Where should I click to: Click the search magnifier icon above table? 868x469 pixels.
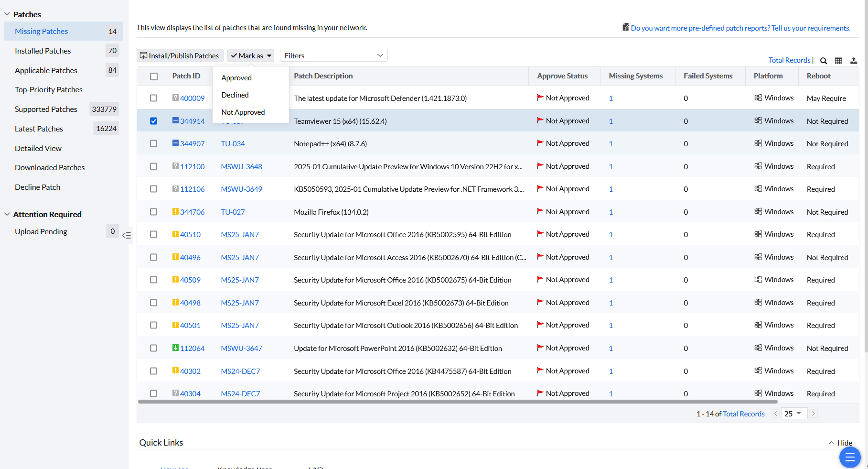(x=824, y=61)
